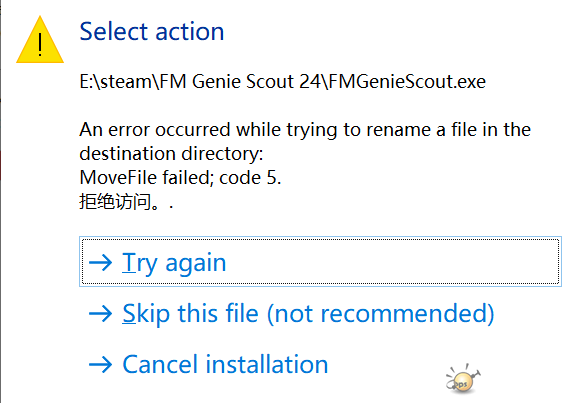Choose Try again to retry renaming
Viewport: 576px width, 403px height.
click(x=320, y=262)
